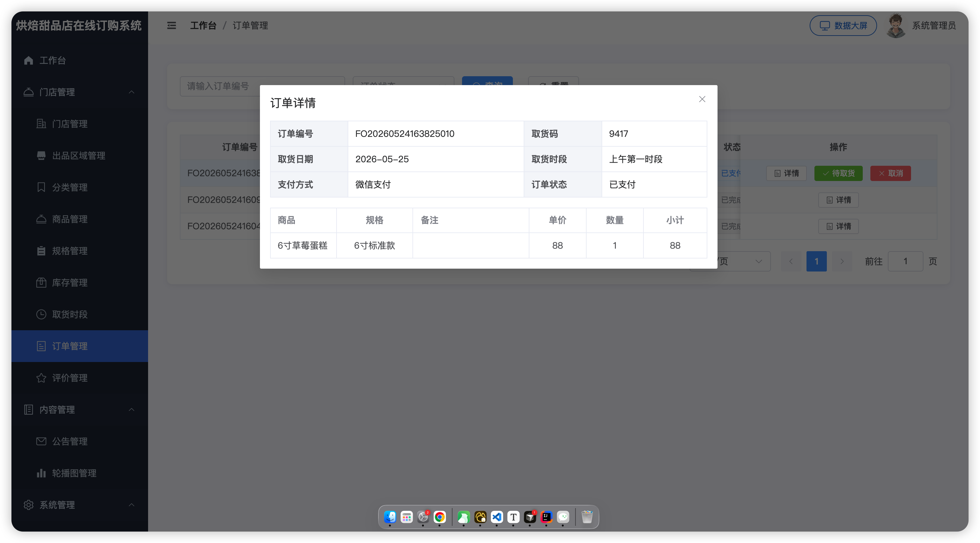Click the 规格管理 clipboard icon
This screenshot has width=980, height=543.
tap(41, 251)
